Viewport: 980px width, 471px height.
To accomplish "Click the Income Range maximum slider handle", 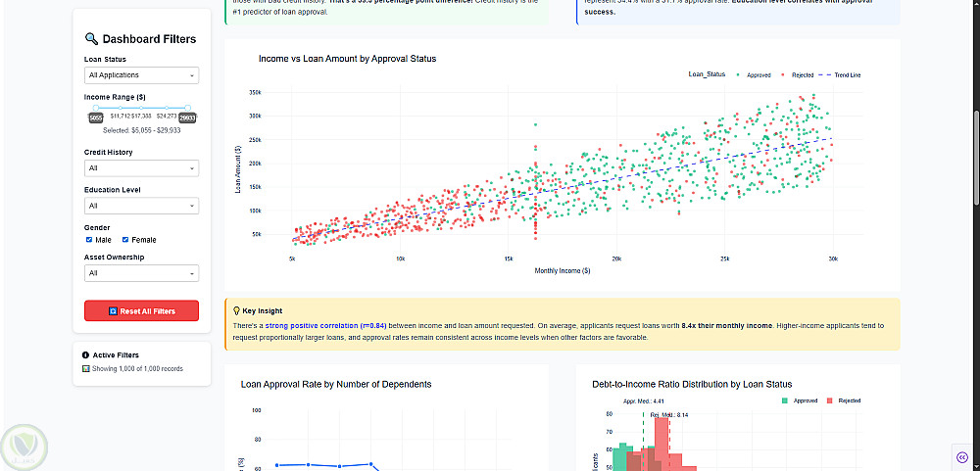I will pyautogui.click(x=188, y=108).
